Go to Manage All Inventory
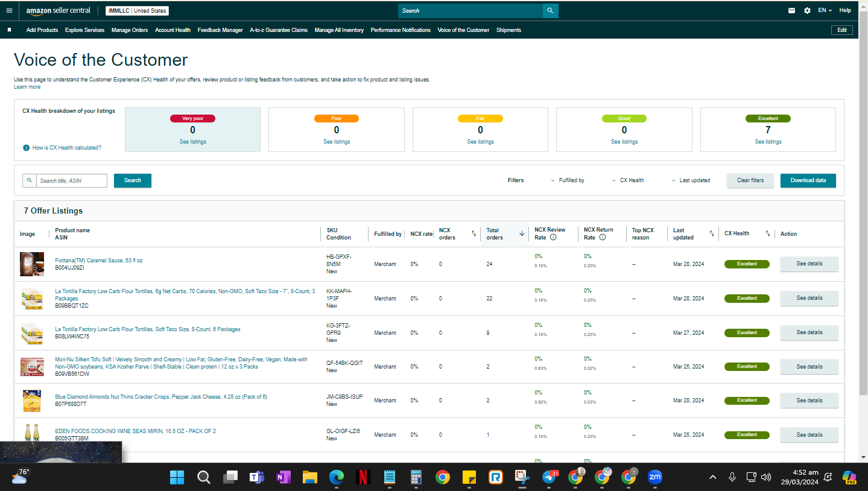 point(339,30)
